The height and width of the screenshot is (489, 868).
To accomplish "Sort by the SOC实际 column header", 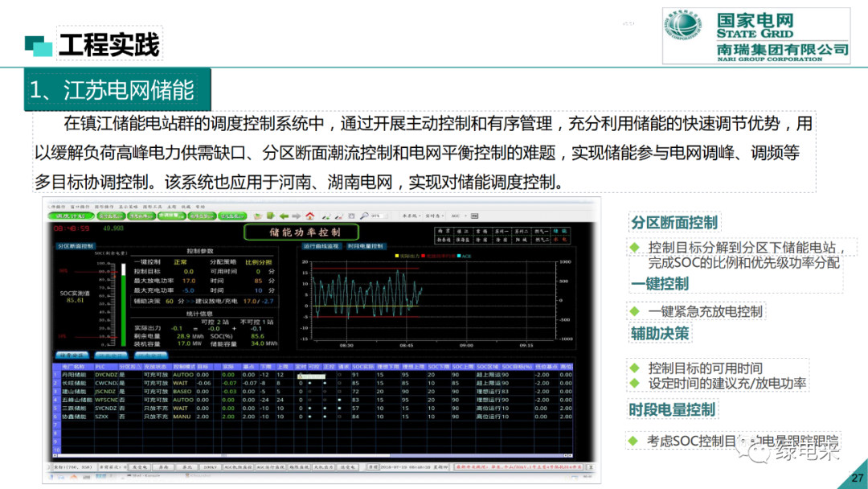I will tap(364, 367).
